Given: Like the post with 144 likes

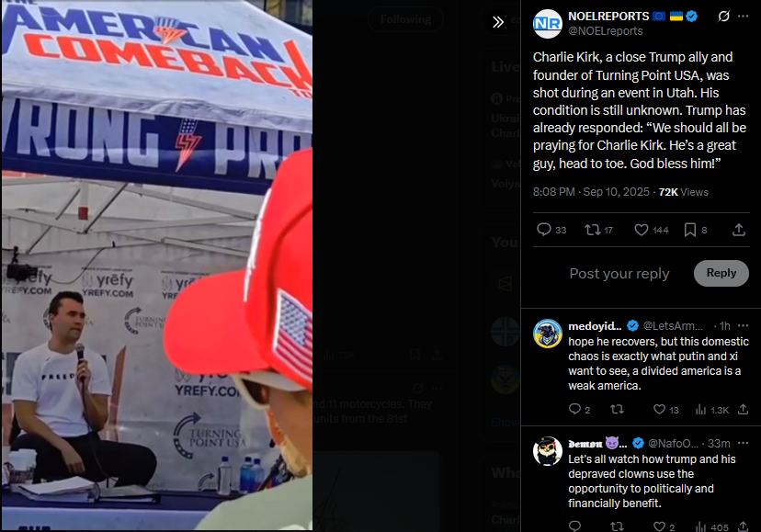Looking at the screenshot, I should pyautogui.click(x=652, y=230).
